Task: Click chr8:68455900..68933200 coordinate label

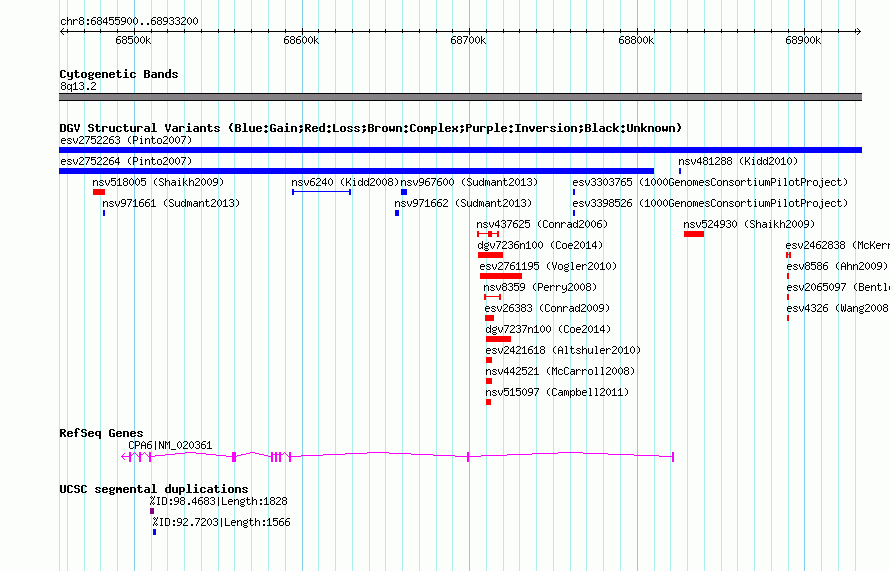Action: pos(129,22)
